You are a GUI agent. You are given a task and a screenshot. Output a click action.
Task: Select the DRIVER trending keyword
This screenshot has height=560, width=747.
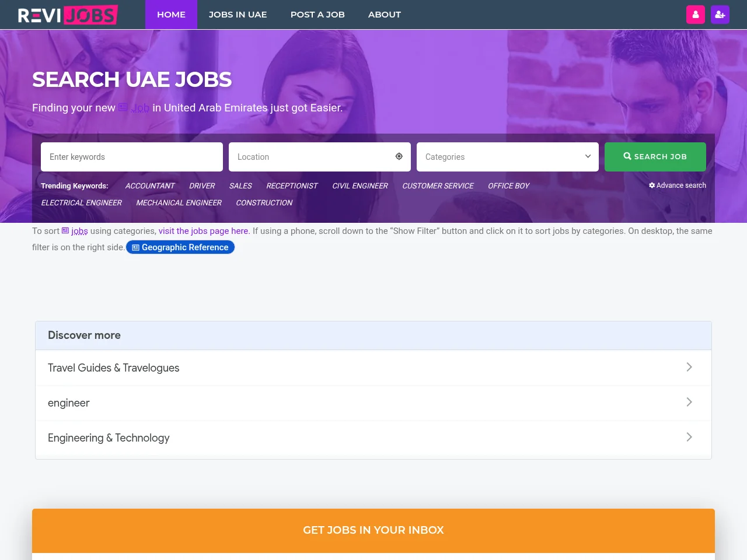pos(202,185)
